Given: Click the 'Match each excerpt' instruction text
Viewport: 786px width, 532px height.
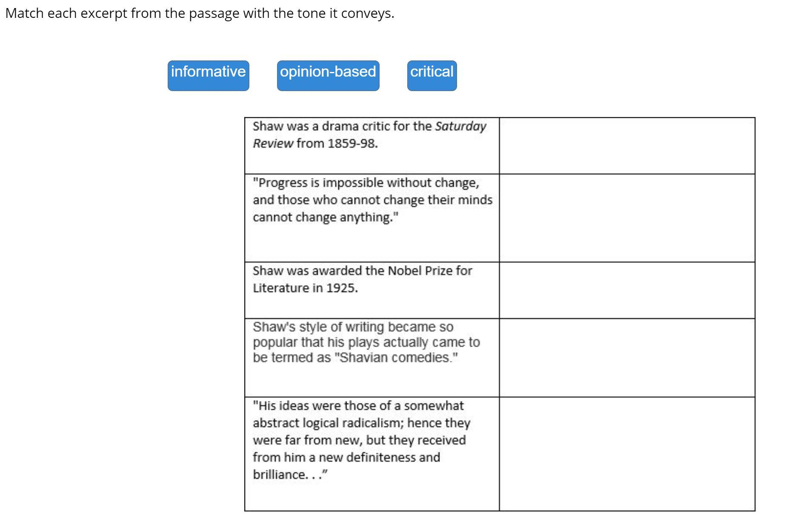Looking at the screenshot, I should 200,14.
